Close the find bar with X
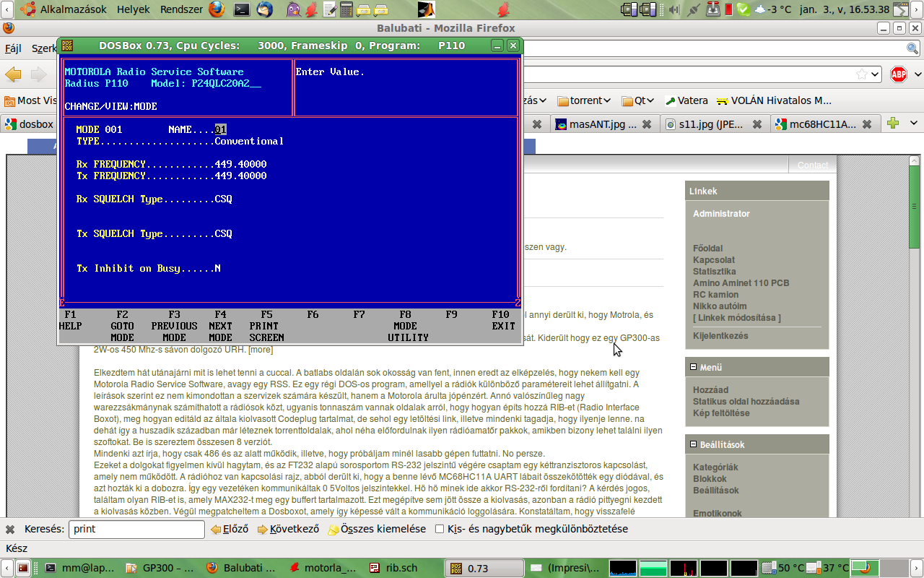924x578 pixels. point(10,529)
